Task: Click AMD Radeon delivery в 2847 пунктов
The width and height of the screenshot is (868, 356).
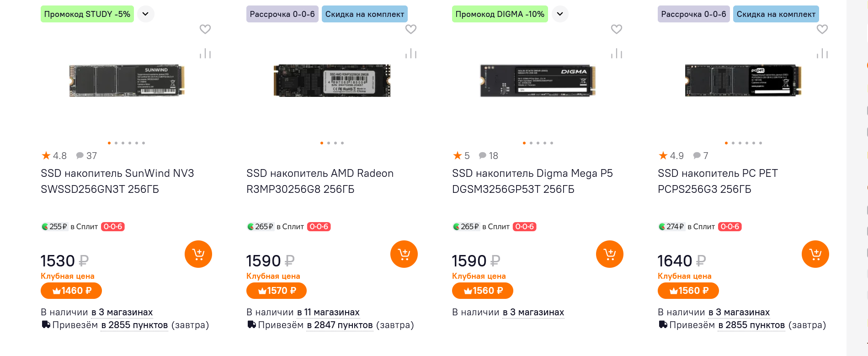Action: coord(340,325)
